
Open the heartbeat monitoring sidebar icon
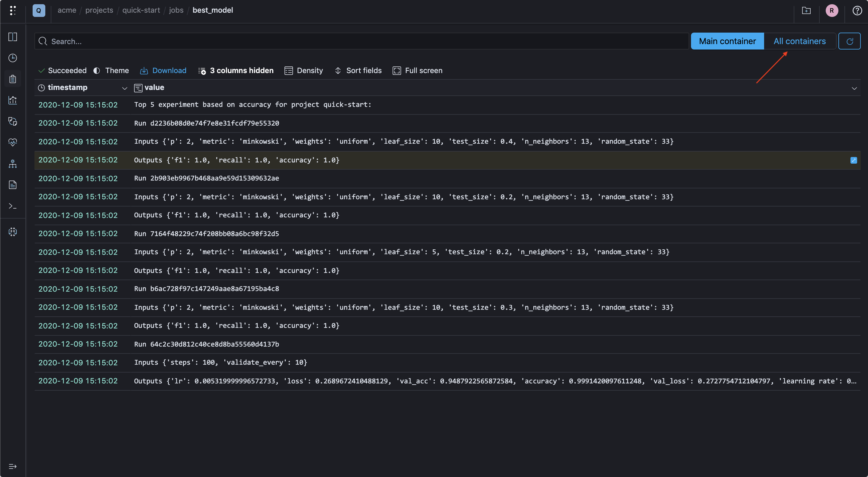pos(13,142)
